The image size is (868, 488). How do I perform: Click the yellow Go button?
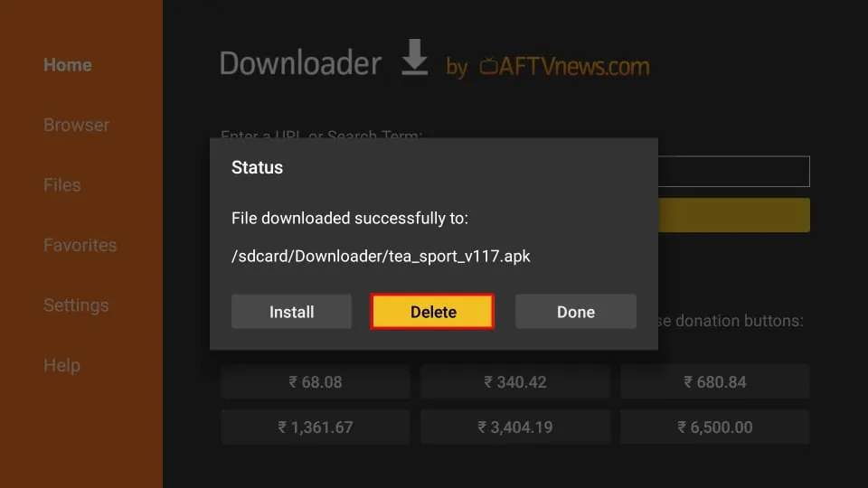734,215
